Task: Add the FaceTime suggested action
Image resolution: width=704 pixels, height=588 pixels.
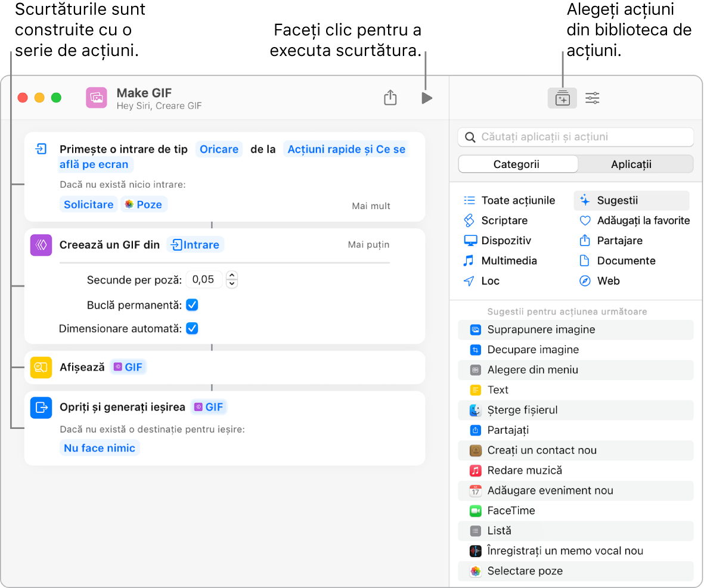Action: [x=511, y=511]
